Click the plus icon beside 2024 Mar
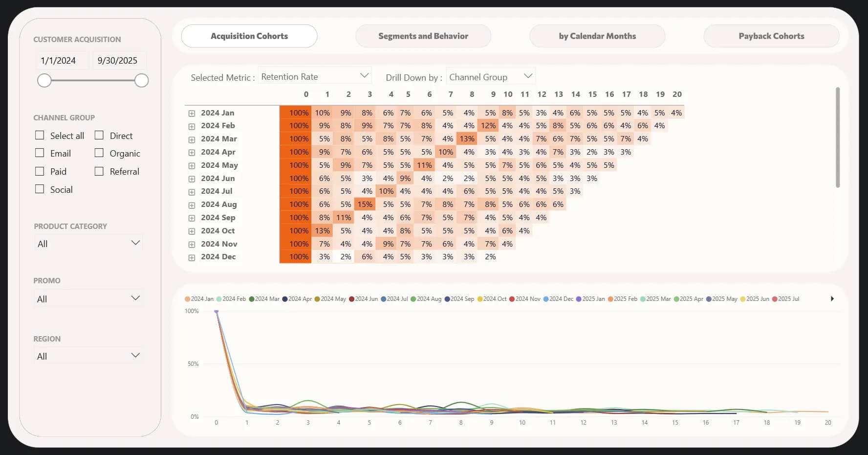This screenshot has width=868, height=455. pos(192,139)
